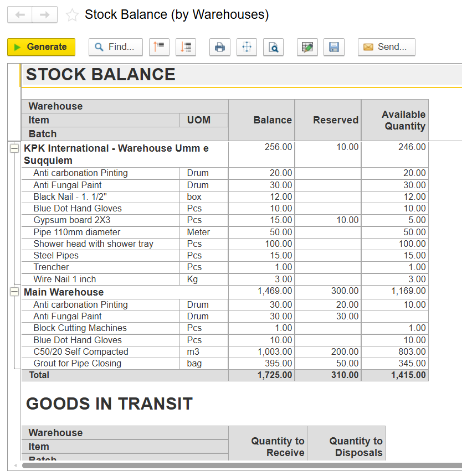
Task: Click the scroll left arrow
Action: pyautogui.click(x=15, y=465)
